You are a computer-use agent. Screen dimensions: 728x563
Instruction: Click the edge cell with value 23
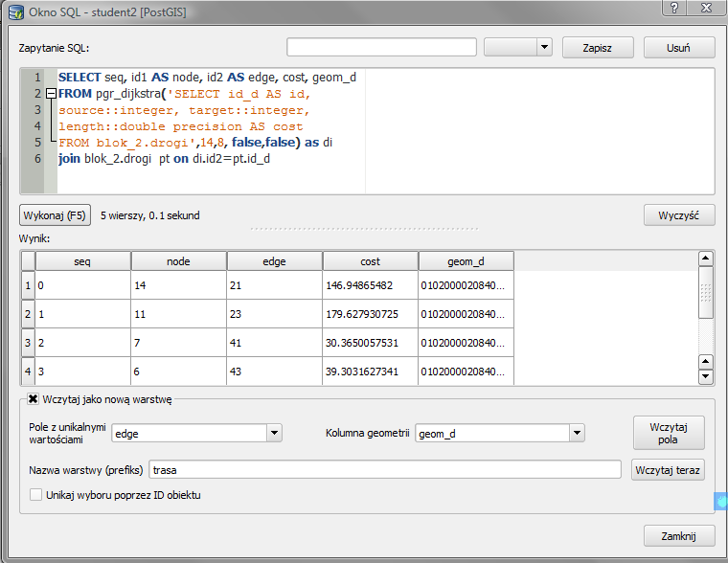tap(274, 314)
